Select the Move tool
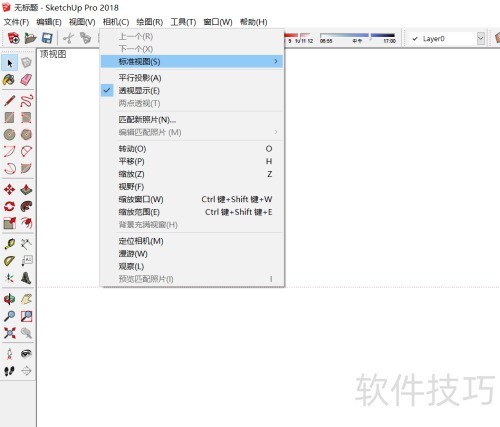The width and height of the screenshot is (500, 427). pos(10,190)
